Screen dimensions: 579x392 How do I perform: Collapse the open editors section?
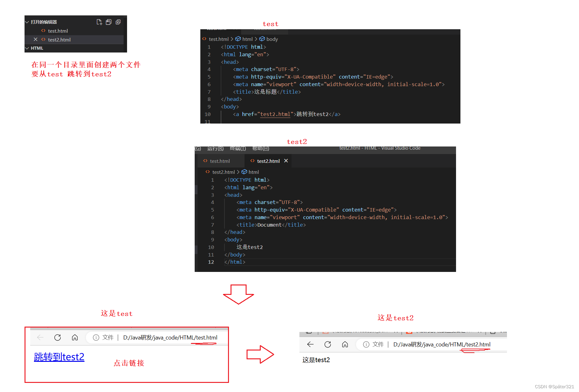tap(27, 22)
